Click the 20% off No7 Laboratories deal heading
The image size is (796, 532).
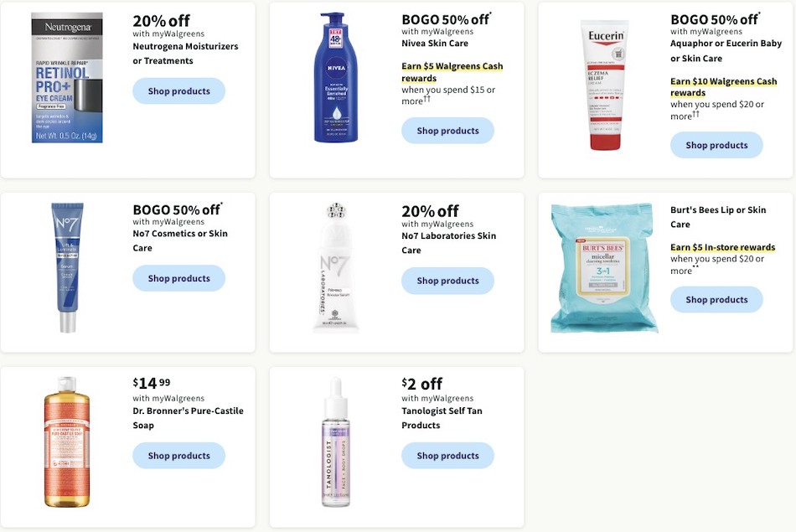pyautogui.click(x=429, y=210)
